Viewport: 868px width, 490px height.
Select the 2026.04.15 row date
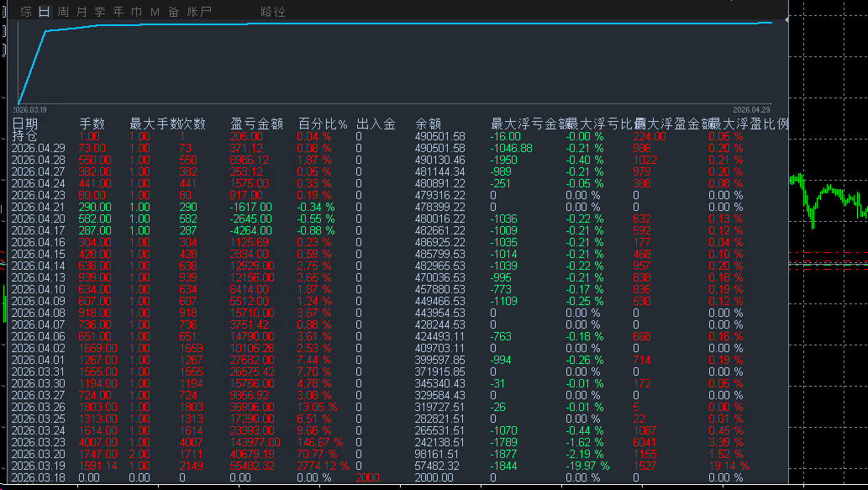[38, 254]
